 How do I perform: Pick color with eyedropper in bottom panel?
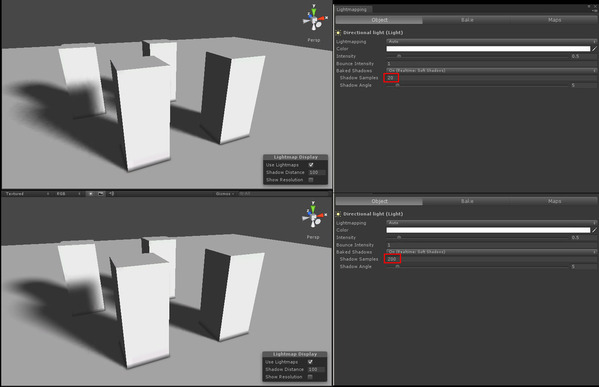594,230
